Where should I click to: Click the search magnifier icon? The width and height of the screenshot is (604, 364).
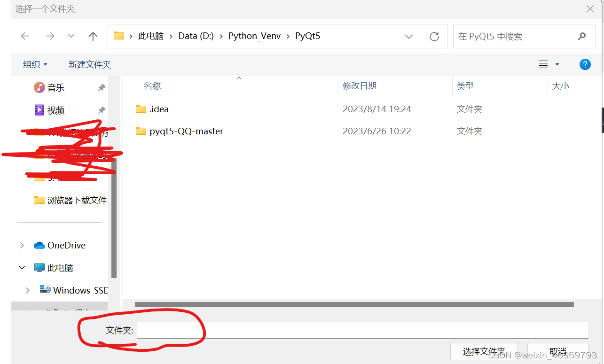582,36
